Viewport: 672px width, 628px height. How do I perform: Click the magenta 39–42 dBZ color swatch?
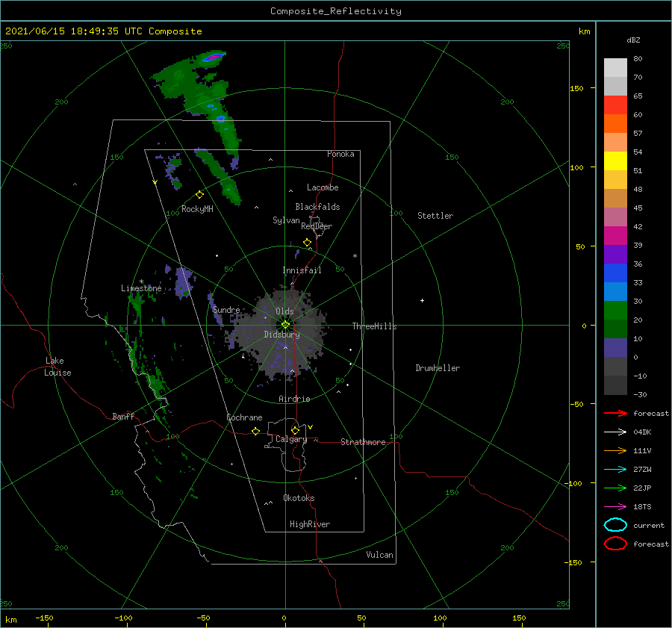tap(615, 236)
